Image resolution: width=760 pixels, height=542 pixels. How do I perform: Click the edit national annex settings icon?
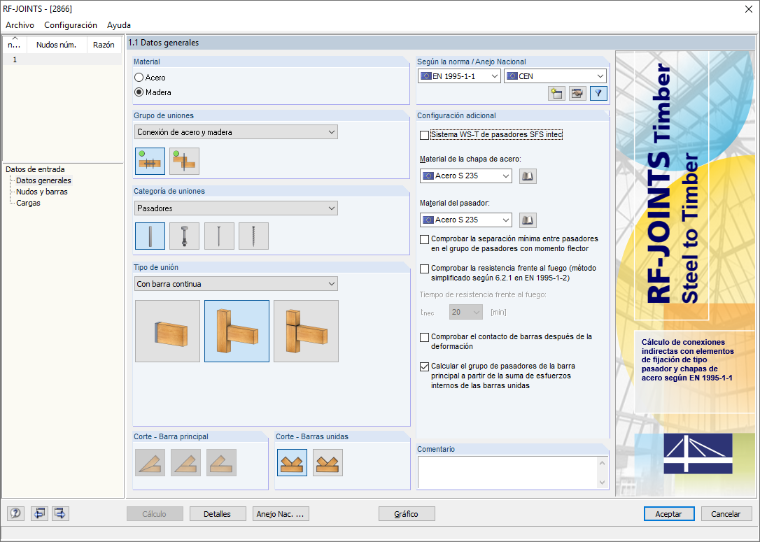point(577,94)
